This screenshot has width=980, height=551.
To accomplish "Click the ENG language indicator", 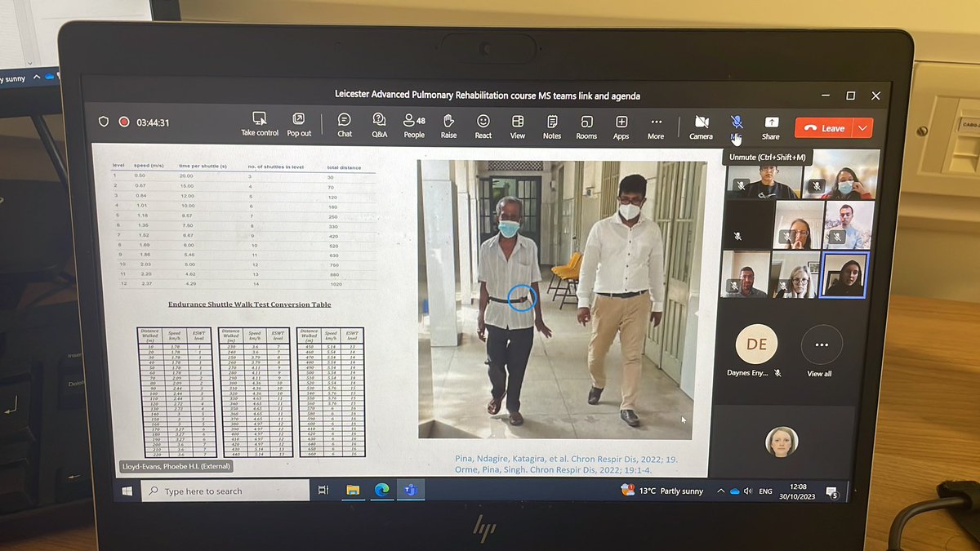I will (x=766, y=492).
